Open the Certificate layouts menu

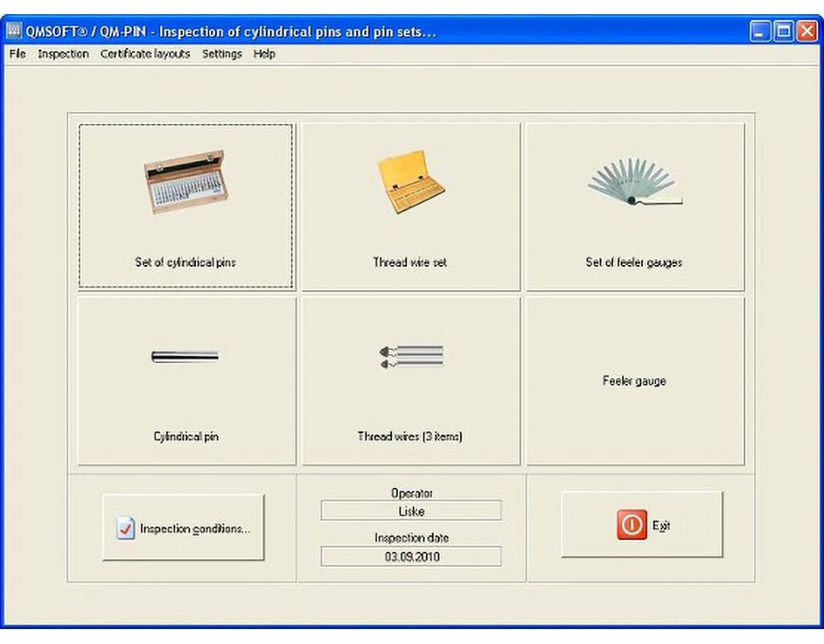click(x=145, y=54)
